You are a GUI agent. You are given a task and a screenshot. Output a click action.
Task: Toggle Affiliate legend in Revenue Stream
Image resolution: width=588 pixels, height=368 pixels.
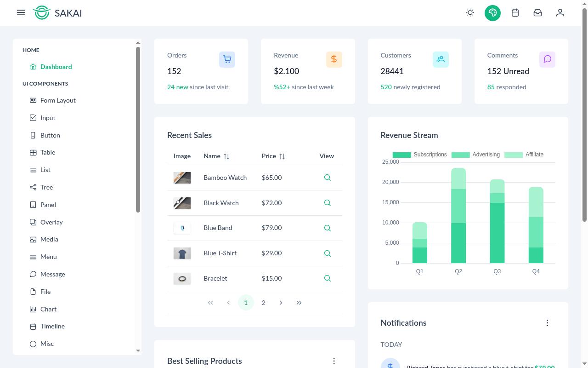click(x=524, y=155)
